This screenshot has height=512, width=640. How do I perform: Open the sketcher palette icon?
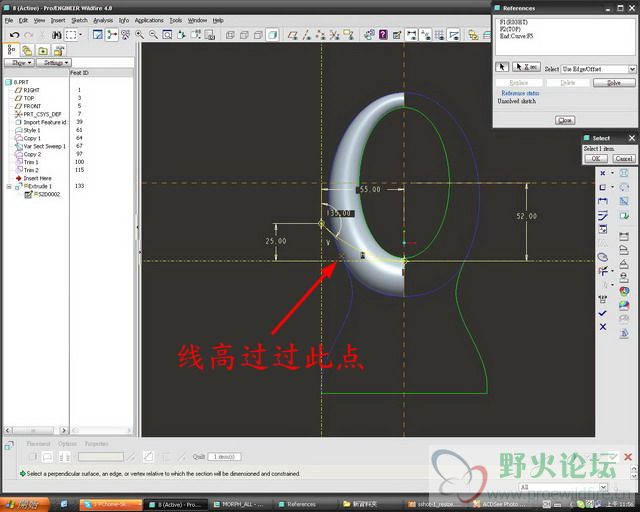(603, 257)
